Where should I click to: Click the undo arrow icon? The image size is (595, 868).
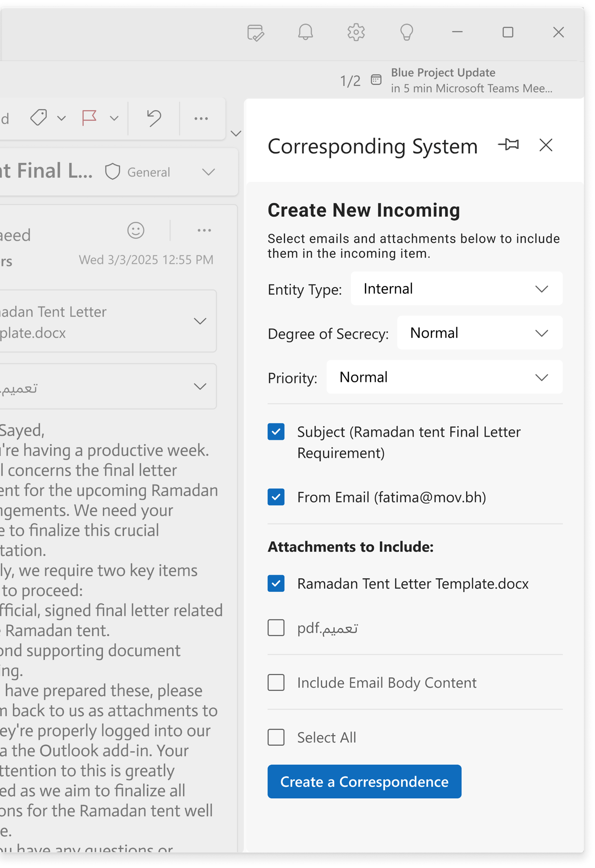[x=154, y=118]
